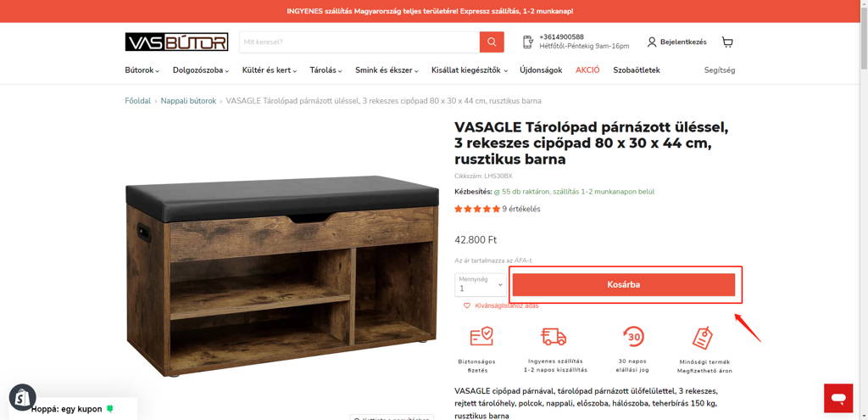Click the Minőségi termék tag icon
This screenshot has height=420, width=868.
pyautogui.click(x=703, y=338)
